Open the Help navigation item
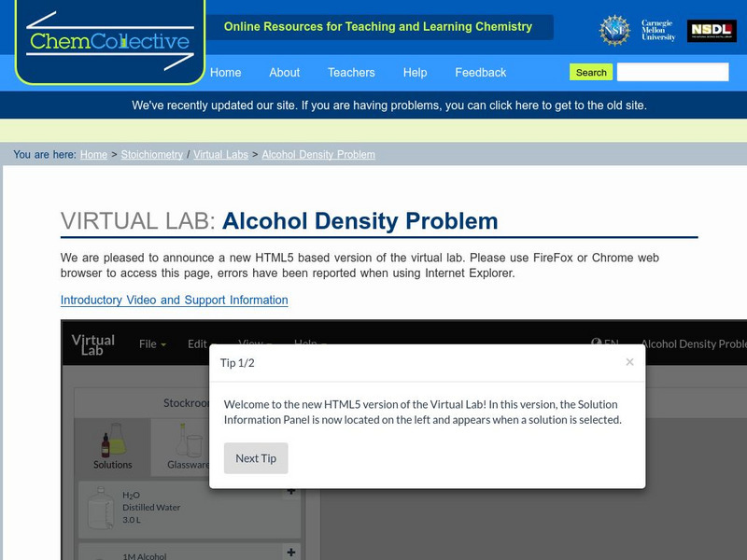 tap(415, 73)
